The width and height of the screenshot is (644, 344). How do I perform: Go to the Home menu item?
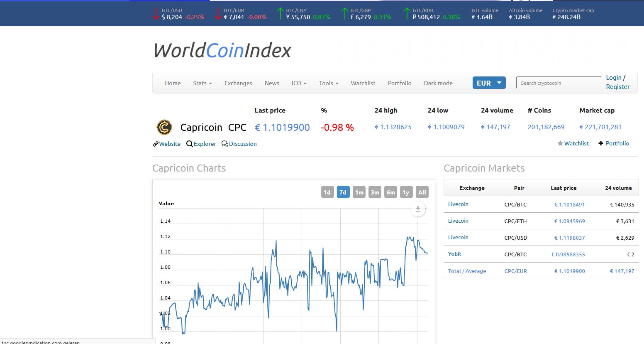pos(173,83)
